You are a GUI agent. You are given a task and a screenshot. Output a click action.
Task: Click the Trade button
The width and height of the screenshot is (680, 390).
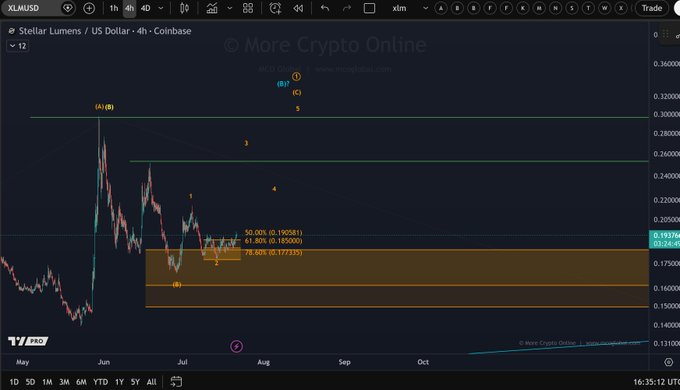pyautogui.click(x=651, y=8)
